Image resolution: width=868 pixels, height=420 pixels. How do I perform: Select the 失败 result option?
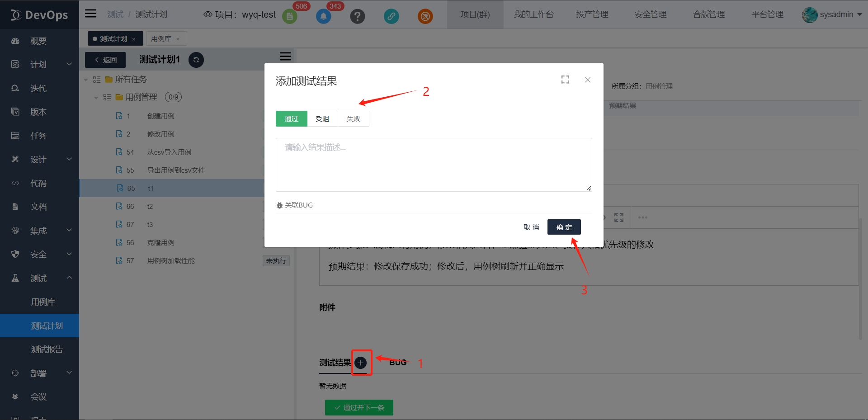[353, 118]
